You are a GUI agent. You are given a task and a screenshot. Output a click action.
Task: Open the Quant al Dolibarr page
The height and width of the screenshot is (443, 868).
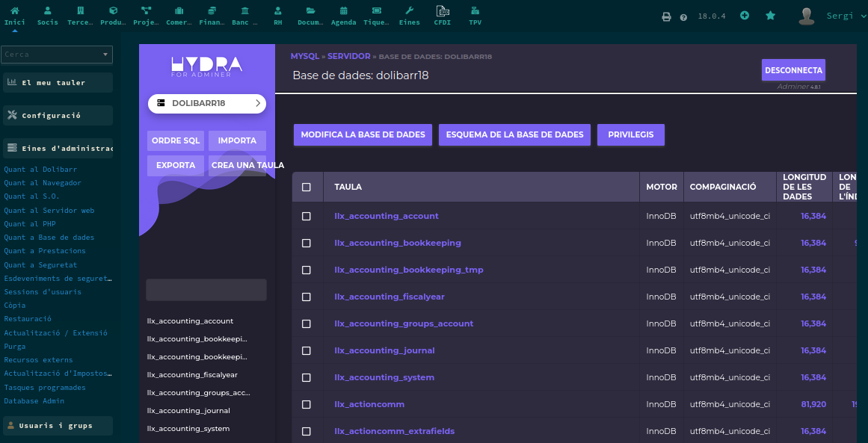40,170
